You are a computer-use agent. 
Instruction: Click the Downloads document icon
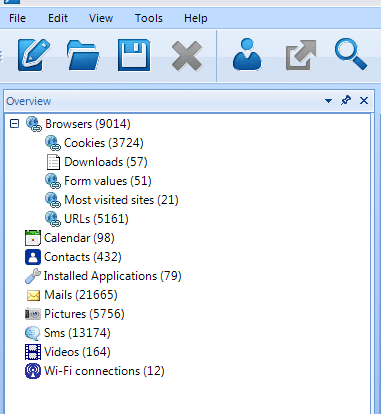(53, 162)
